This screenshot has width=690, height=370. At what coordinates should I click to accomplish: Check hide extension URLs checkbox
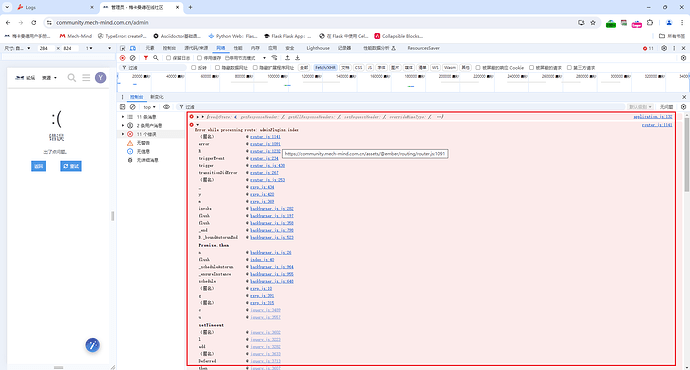click(255, 68)
